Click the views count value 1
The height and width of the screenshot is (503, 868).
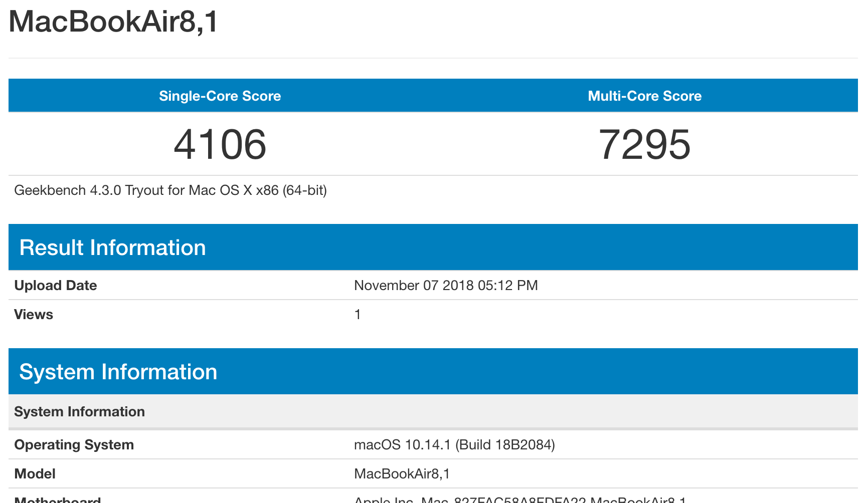[358, 315]
